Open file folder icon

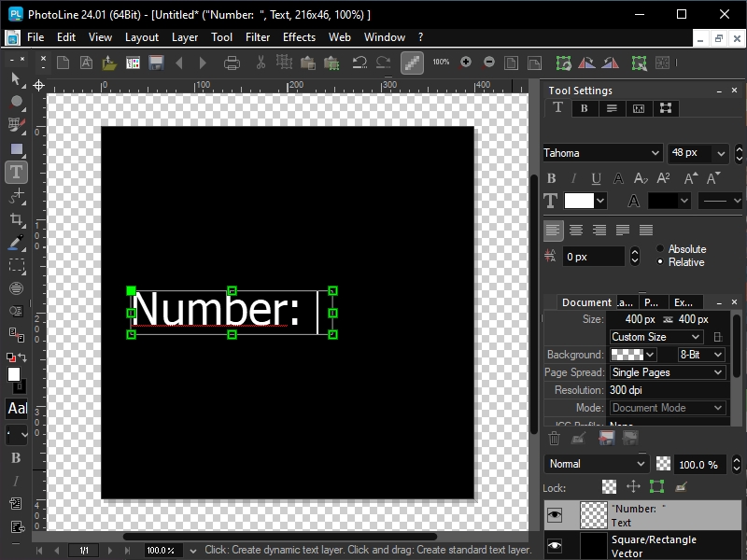coord(109,63)
